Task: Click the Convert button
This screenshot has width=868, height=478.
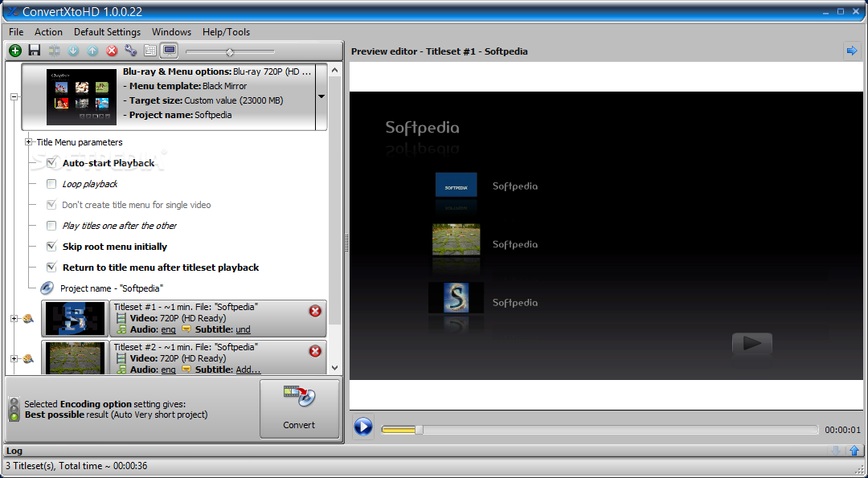Action: [x=299, y=409]
